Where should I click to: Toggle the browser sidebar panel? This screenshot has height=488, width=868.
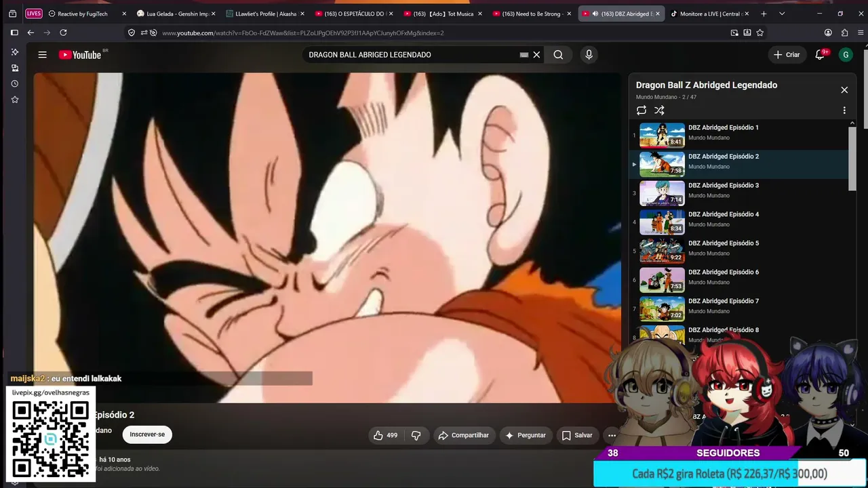tap(14, 33)
